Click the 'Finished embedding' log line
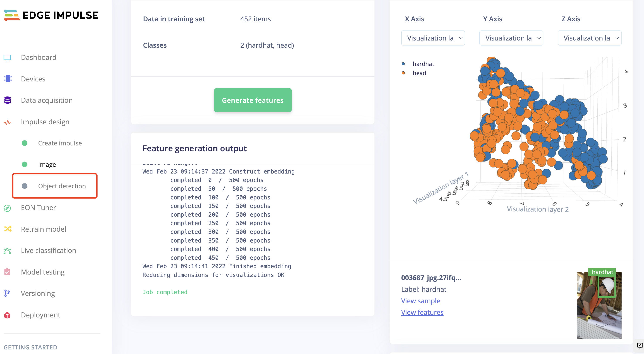Viewport: 644px width, 354px height. 217,266
